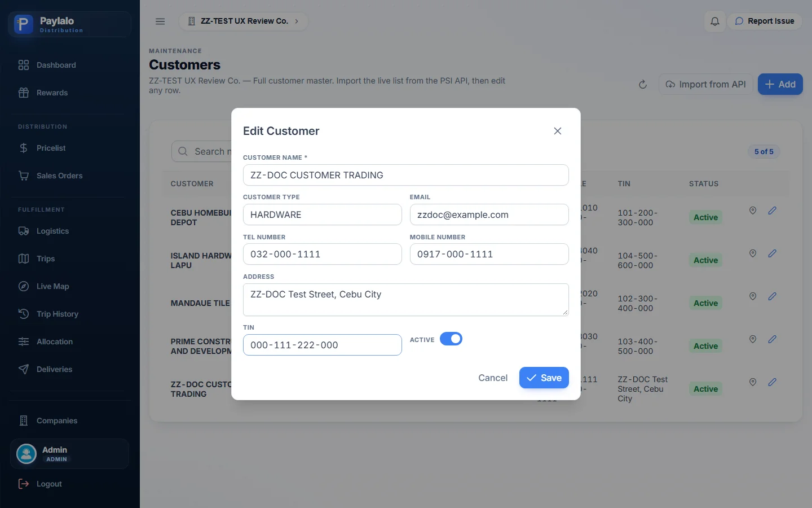Edit the ISLAND HARDWARE row pencil icon
This screenshot has width=812, height=508.
click(x=773, y=253)
